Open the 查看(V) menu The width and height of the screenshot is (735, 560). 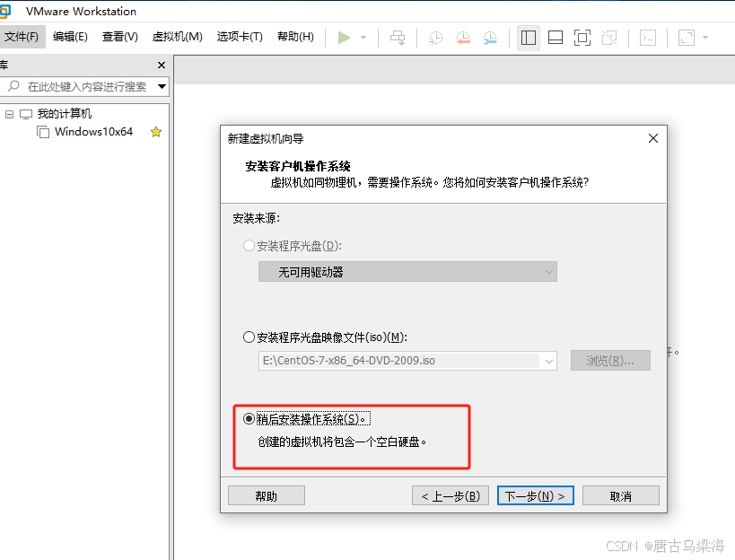coord(120,37)
